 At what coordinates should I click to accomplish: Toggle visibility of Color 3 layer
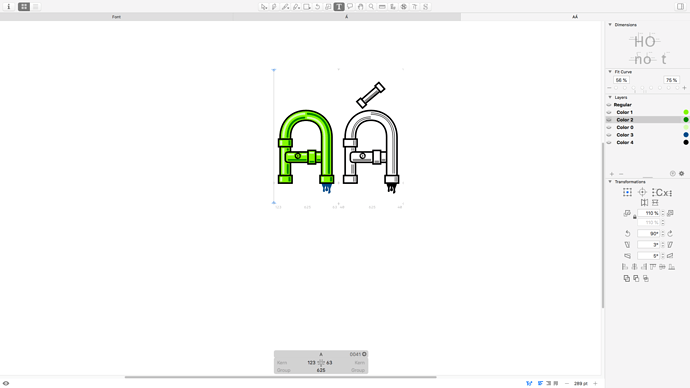(x=609, y=135)
